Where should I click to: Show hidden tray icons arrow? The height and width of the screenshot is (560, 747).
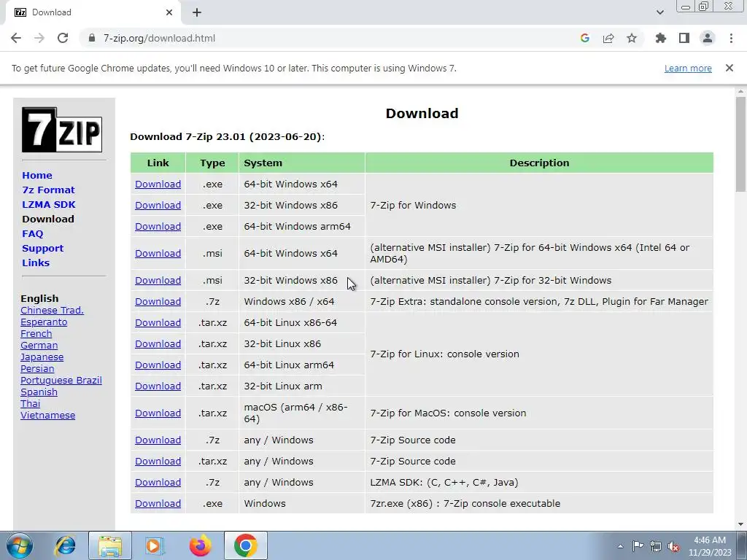coord(620,546)
